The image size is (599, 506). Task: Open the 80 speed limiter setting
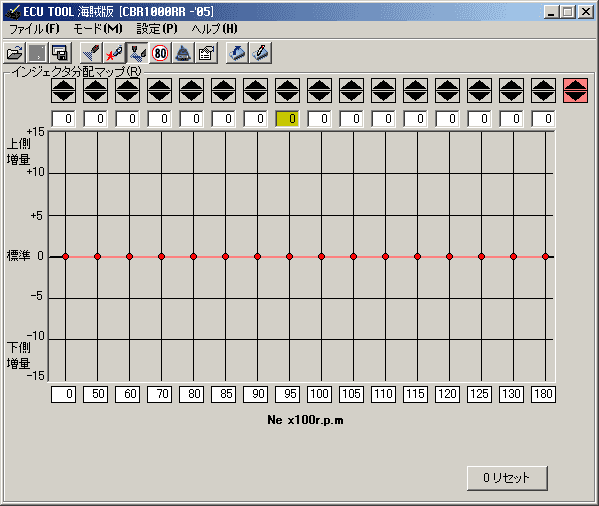click(160, 53)
